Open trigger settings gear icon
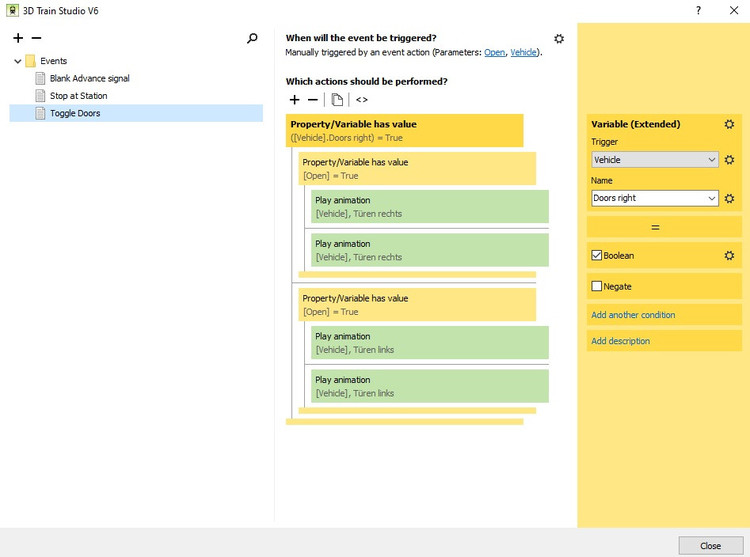750x557 pixels. [x=559, y=39]
